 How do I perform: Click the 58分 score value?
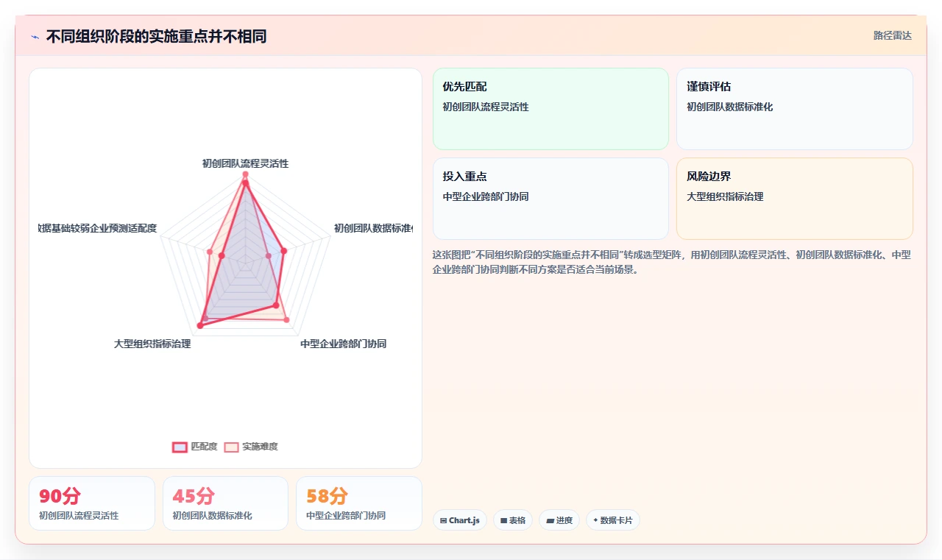click(327, 496)
